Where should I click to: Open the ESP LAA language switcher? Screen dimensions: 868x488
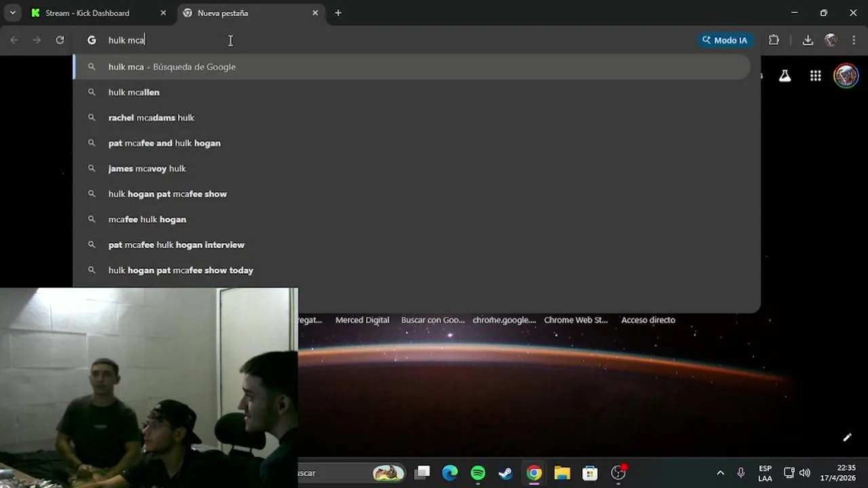[x=765, y=473]
